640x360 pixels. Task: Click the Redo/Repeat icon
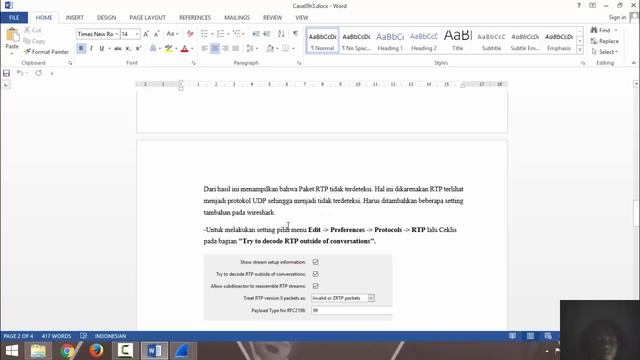click(38, 73)
